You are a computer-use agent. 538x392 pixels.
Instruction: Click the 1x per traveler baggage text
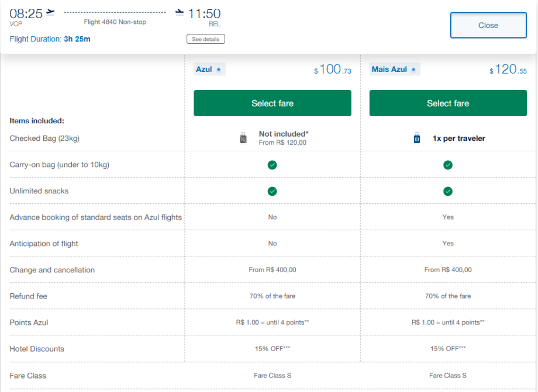pos(458,138)
